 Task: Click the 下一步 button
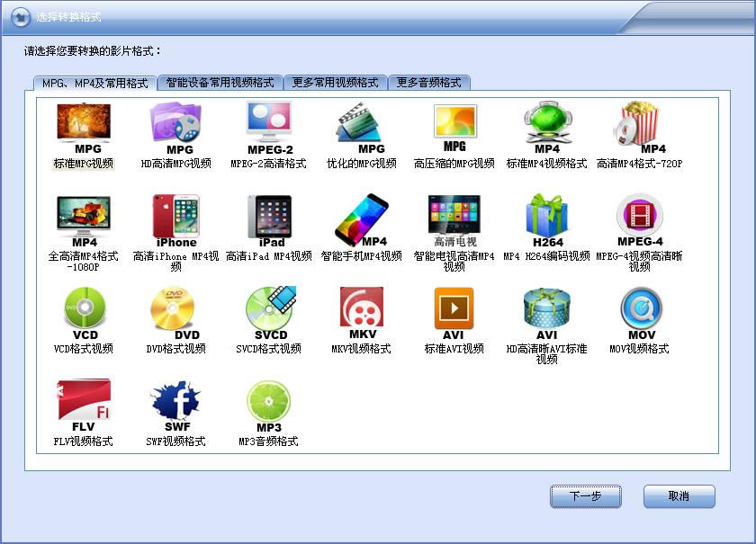click(586, 496)
